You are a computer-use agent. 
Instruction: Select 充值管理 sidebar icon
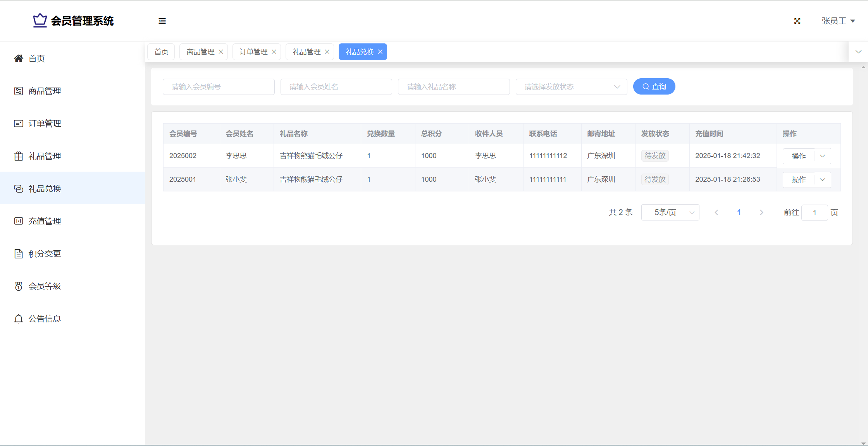coord(19,221)
